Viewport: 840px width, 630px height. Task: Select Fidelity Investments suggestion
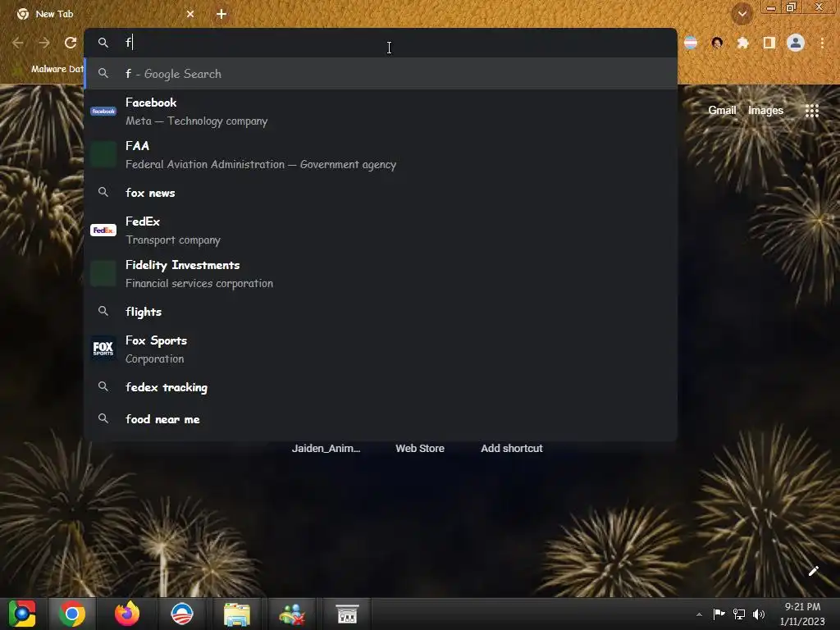pos(381,274)
